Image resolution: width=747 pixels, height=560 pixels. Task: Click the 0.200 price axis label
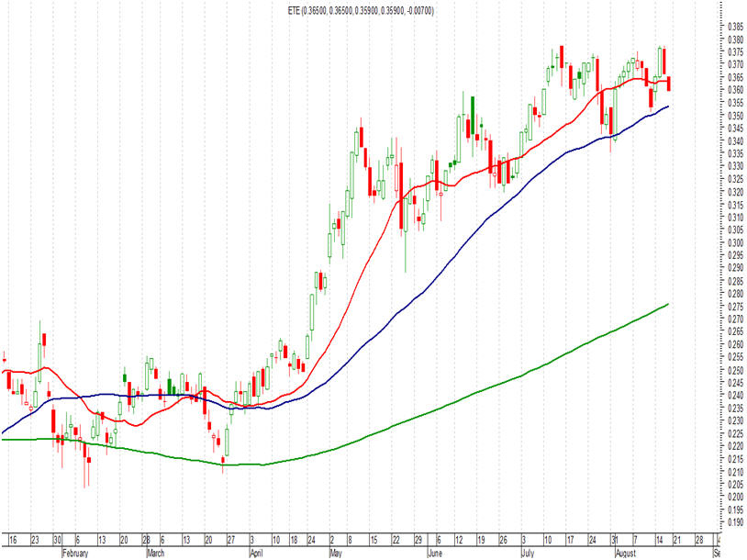point(737,498)
